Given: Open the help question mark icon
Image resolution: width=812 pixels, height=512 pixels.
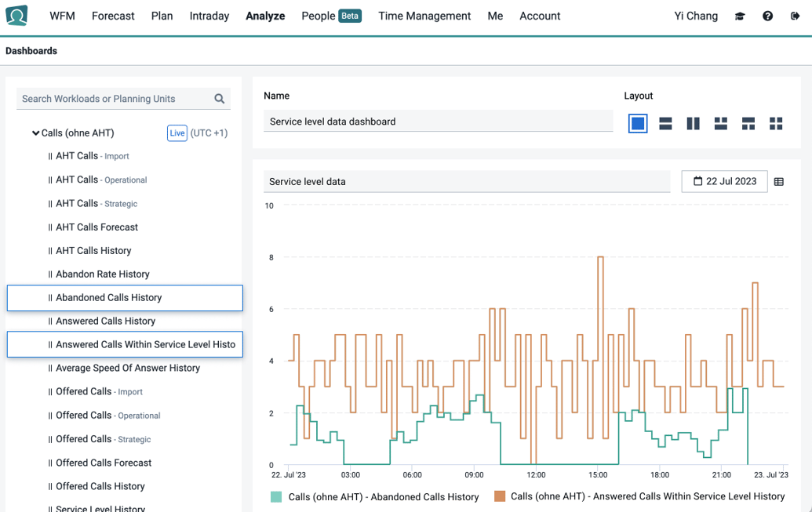Looking at the screenshot, I should click(767, 16).
